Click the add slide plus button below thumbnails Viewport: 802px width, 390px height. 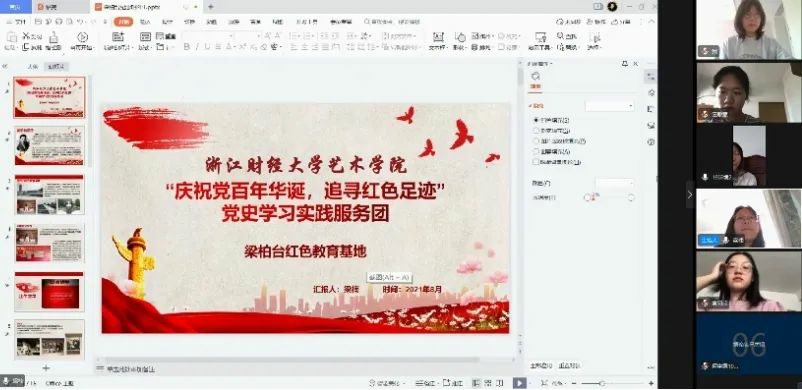click(x=46, y=368)
